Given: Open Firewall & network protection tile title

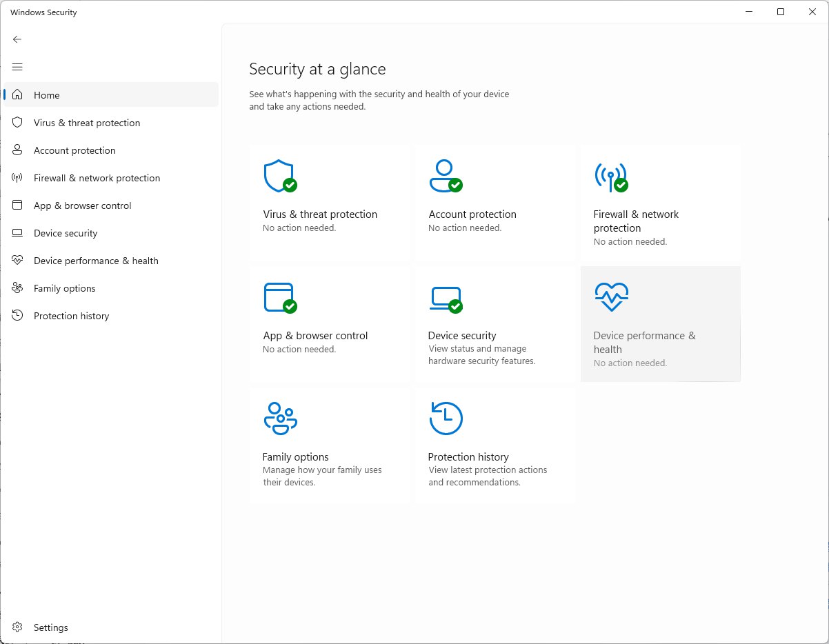Looking at the screenshot, I should 636,221.
